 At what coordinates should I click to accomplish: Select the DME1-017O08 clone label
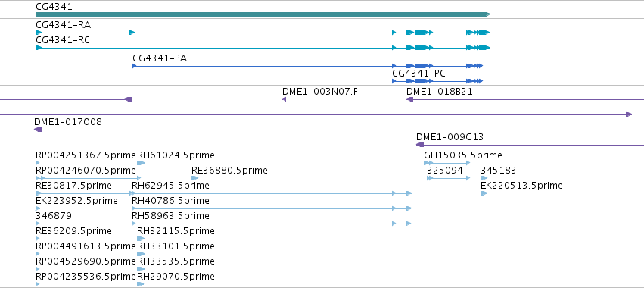pyautogui.click(x=68, y=122)
